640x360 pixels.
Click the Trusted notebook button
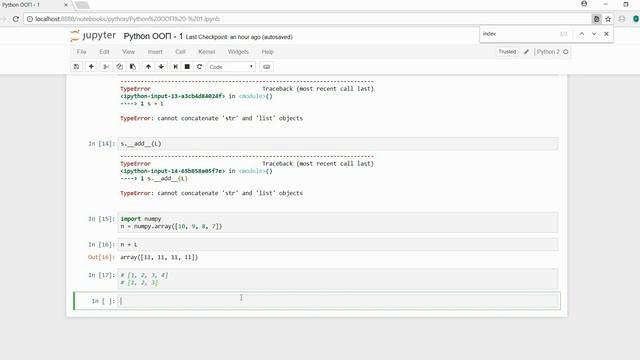coord(507,52)
